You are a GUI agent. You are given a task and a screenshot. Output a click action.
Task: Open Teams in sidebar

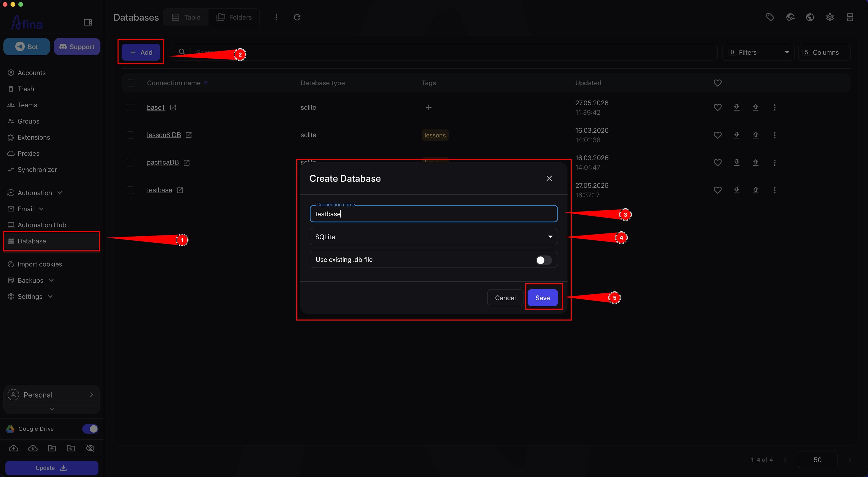(27, 105)
